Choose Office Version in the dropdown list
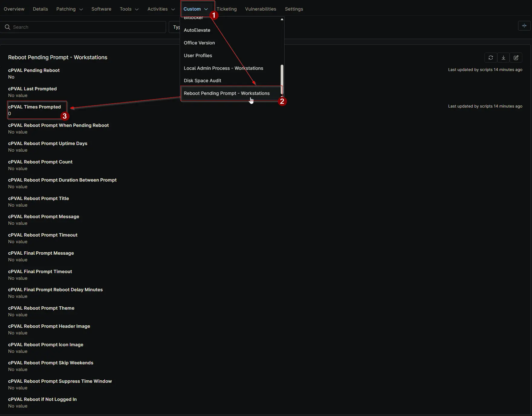The width and height of the screenshot is (532, 416). 199,43
